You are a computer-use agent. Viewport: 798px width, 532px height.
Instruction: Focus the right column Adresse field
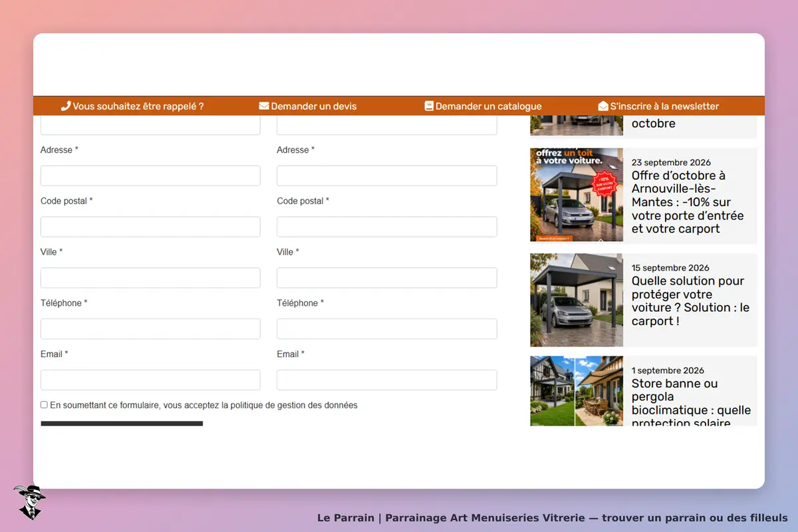(387, 176)
